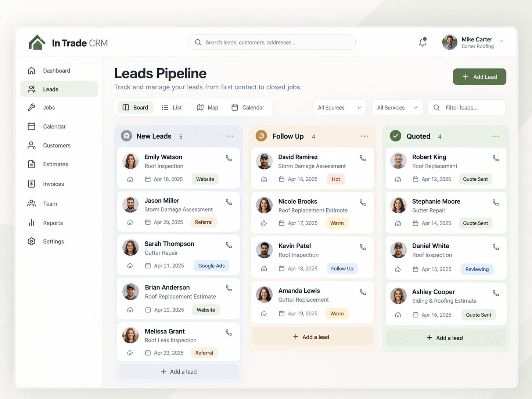The image size is (532, 399).
Task: Call David Ramirez using phone icon
Action: coord(363,158)
